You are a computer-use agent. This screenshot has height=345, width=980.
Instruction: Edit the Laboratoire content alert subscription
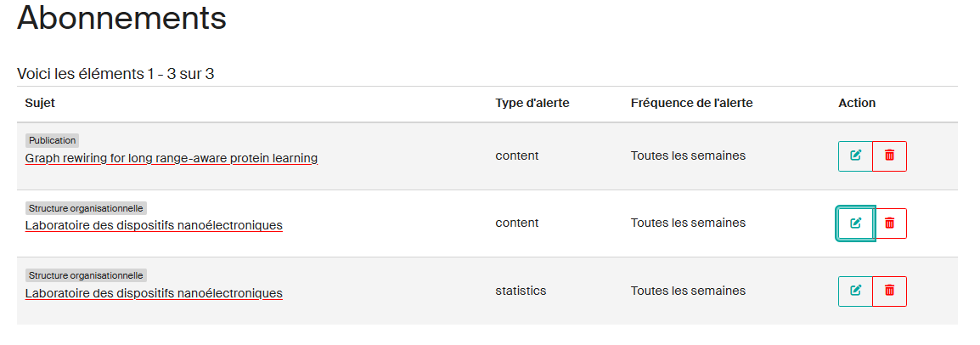pyautogui.click(x=855, y=223)
